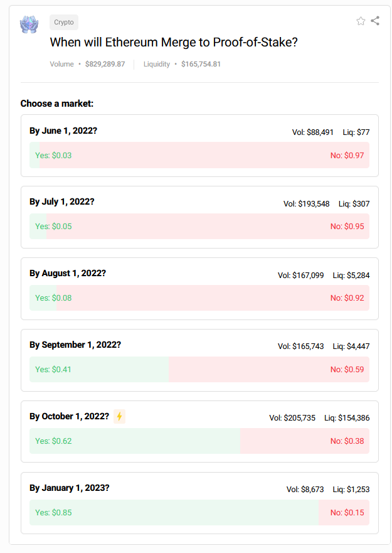This screenshot has width=392, height=553.
Task: Choose No $0.38 for October 1, 2022
Action: [347, 441]
